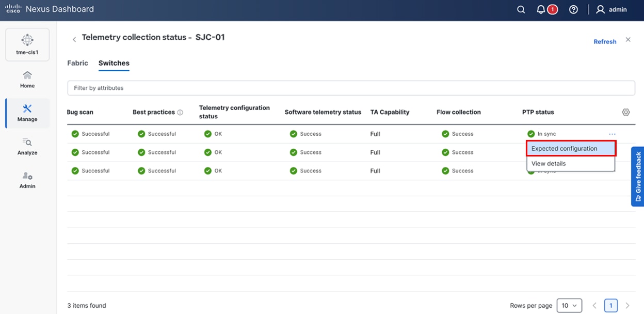Click the help question mark icon
The width and height of the screenshot is (644, 314).
coord(573,10)
